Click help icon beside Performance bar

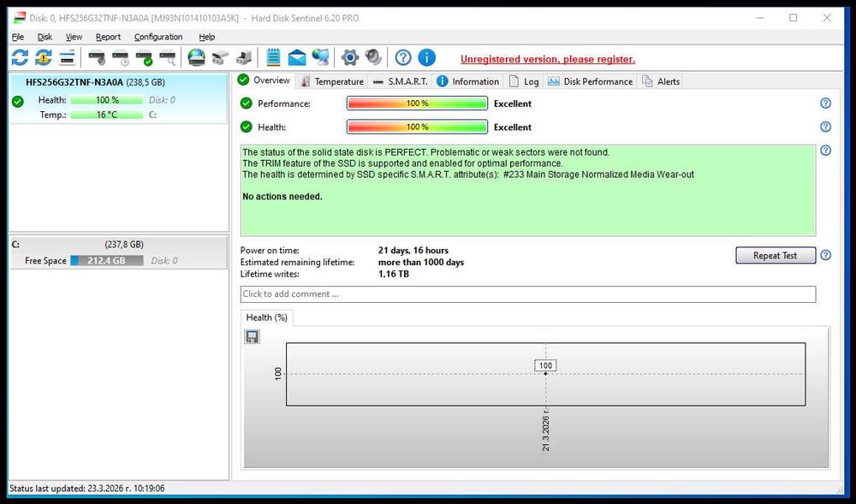pyautogui.click(x=825, y=103)
